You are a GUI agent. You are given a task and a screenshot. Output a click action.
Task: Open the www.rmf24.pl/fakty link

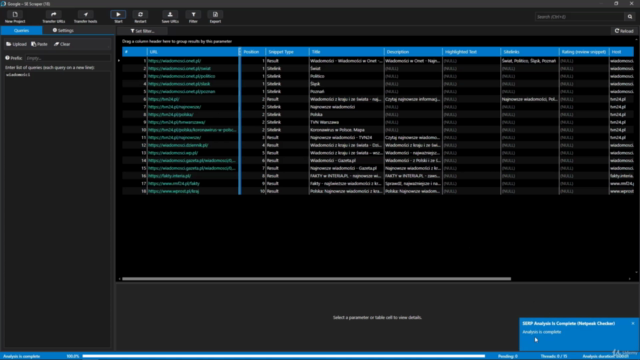pos(174,184)
